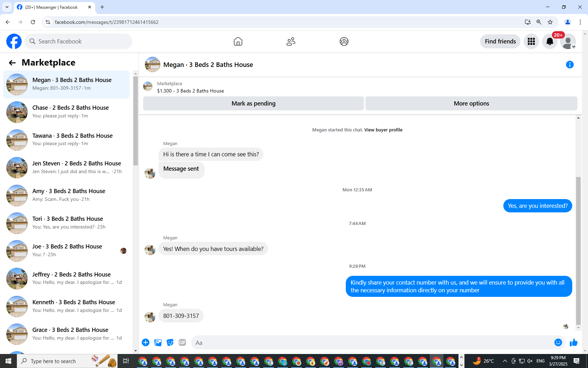Viewport: 588px width, 368px height.
Task: Open the account profile menu
Action: click(568, 41)
